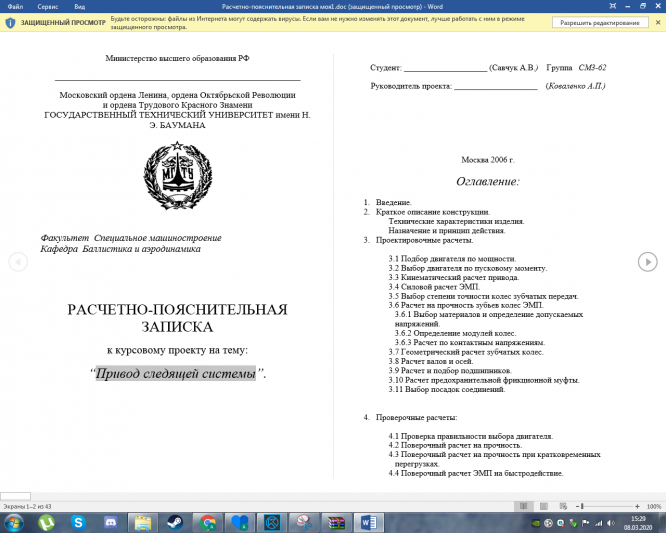666x533 pixels.
Task: Toggle the auto-hide reading toolbar icon
Action: click(x=612, y=6)
